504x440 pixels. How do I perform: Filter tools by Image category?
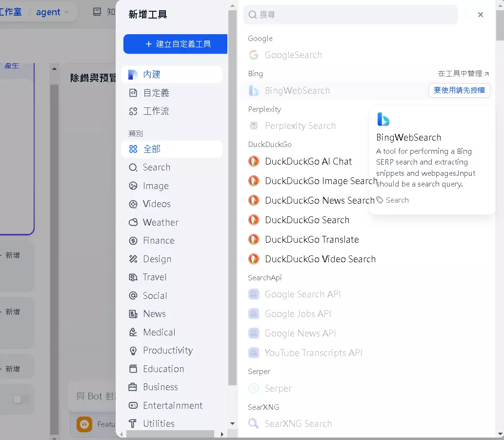(172, 186)
